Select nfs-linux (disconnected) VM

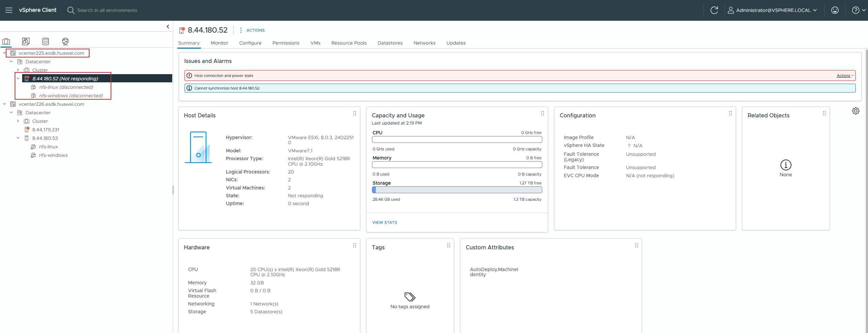pyautogui.click(x=66, y=87)
